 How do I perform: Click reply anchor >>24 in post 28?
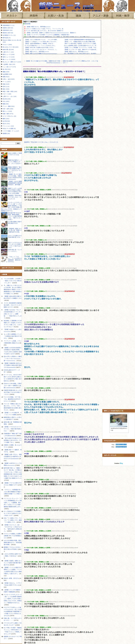[x=26, y=341]
